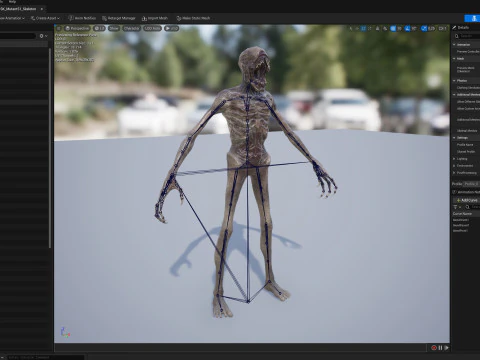
Task: Click the skeleton tree vertical scrollbar
Action: coord(50,148)
